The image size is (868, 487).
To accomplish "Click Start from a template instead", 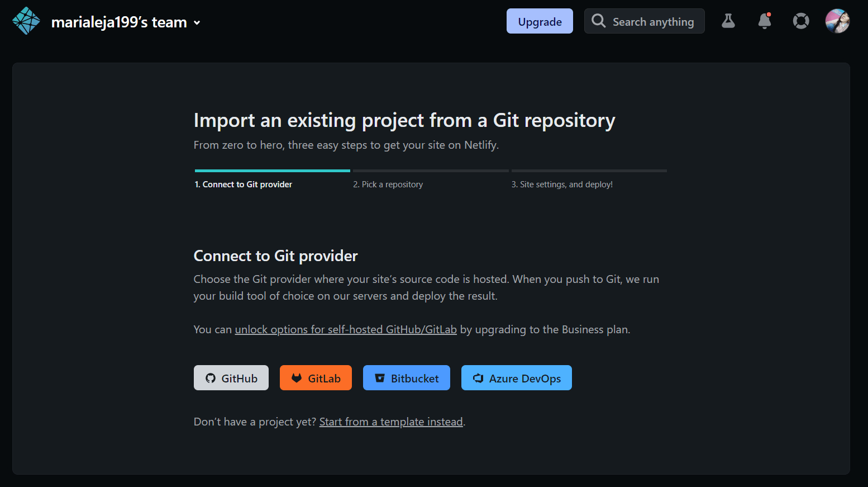I will (x=391, y=422).
